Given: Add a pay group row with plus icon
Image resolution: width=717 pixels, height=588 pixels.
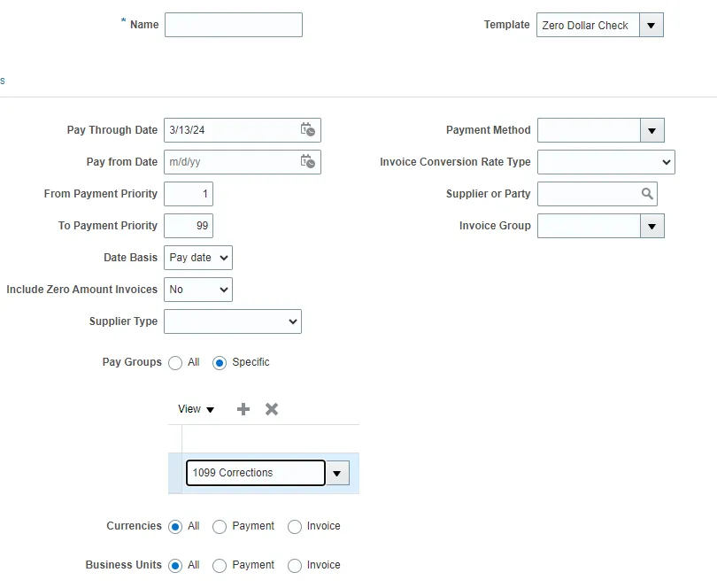Looking at the screenshot, I should coord(243,409).
